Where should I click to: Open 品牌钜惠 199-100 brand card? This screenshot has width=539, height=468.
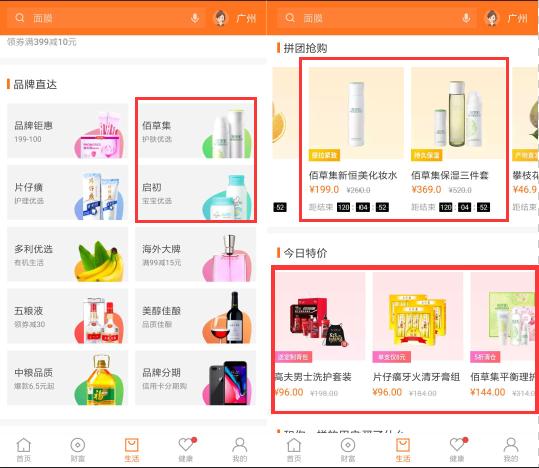pyautogui.click(x=68, y=131)
